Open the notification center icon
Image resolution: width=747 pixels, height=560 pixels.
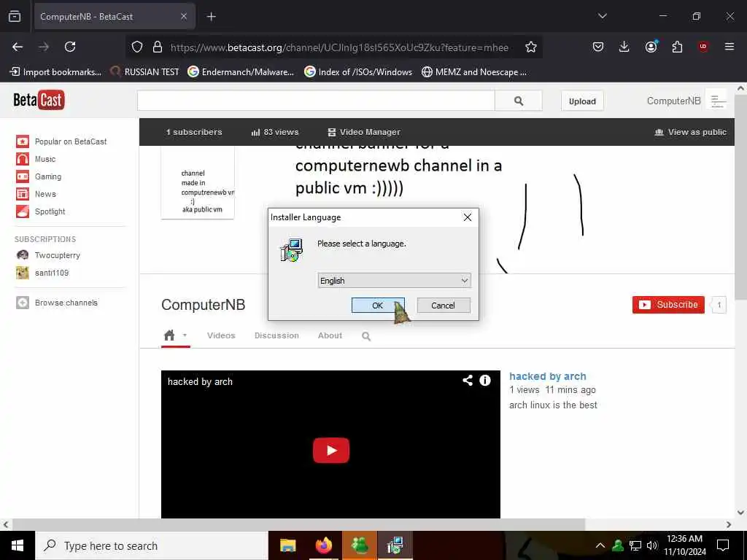pos(723,545)
